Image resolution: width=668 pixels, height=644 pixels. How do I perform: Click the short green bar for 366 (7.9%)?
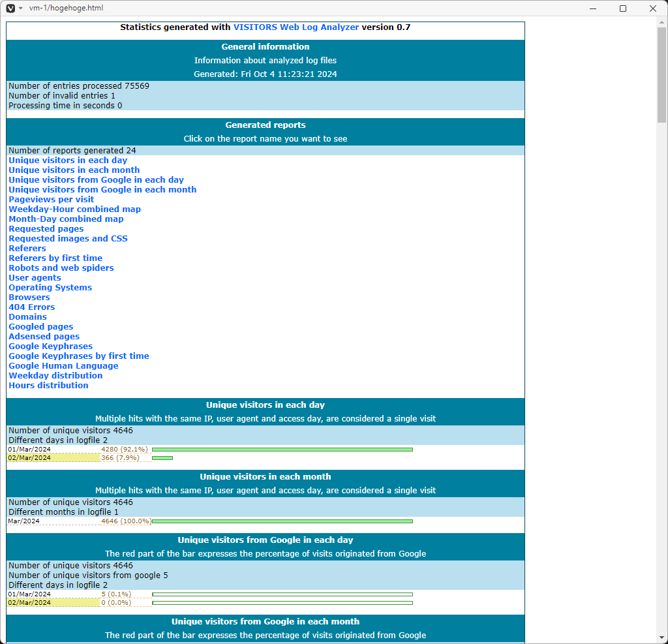coord(162,458)
